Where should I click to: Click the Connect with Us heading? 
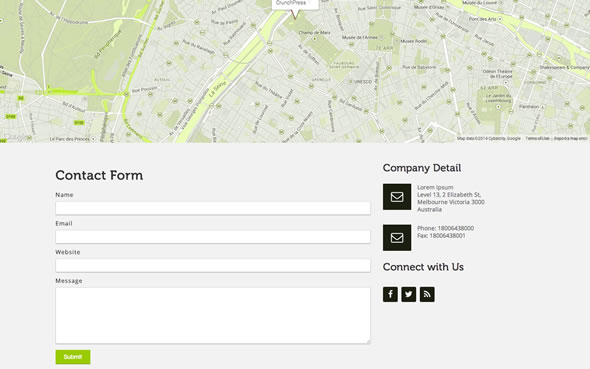tap(423, 267)
